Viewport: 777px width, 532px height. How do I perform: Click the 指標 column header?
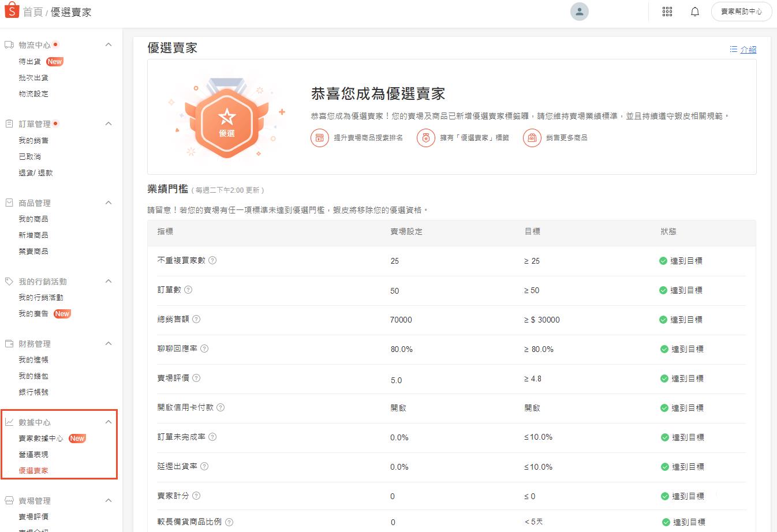point(165,231)
